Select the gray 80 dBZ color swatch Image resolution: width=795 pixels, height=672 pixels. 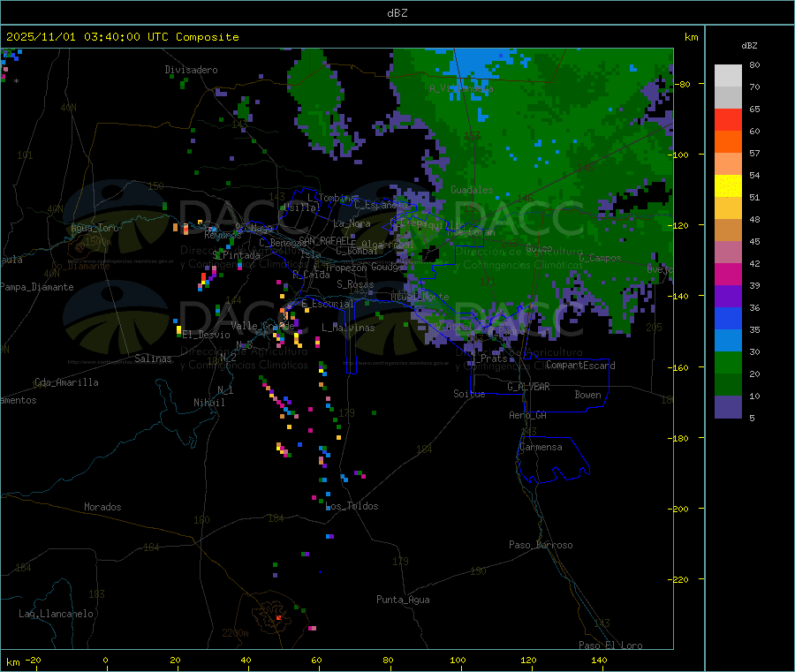tap(728, 76)
